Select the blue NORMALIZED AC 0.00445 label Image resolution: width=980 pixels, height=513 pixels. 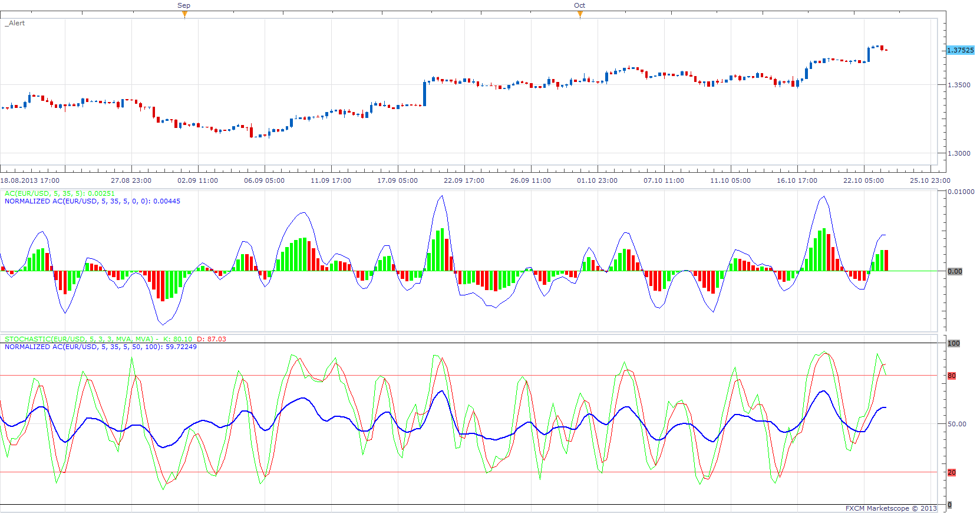93,201
